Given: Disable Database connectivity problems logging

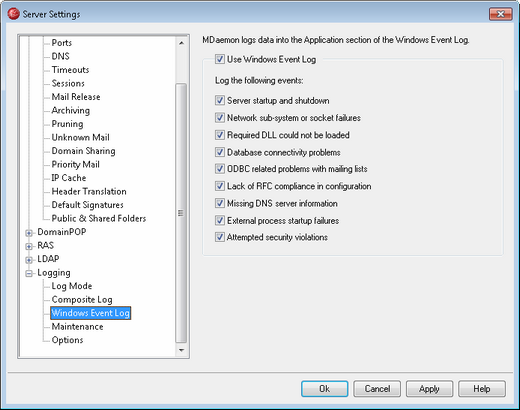Looking at the screenshot, I should [220, 152].
